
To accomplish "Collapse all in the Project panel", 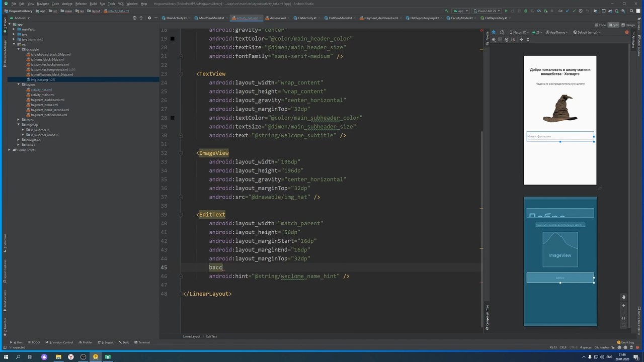I will pyautogui.click(x=141, y=18).
